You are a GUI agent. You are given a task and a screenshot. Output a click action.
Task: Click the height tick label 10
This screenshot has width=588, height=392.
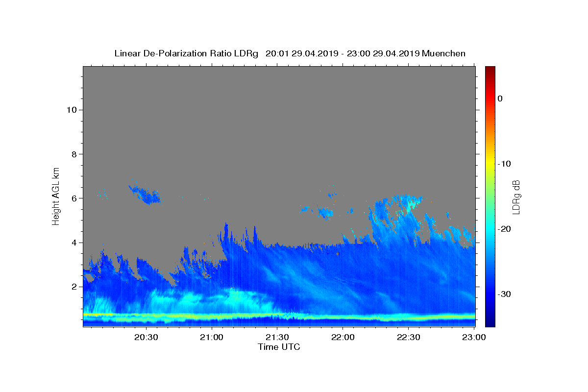point(72,110)
